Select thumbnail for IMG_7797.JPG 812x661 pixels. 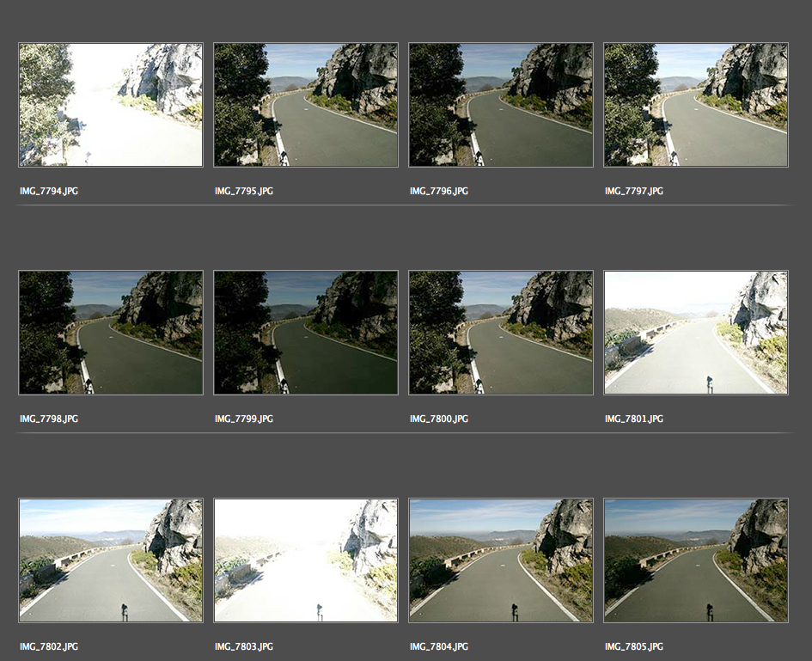pyautogui.click(x=696, y=105)
